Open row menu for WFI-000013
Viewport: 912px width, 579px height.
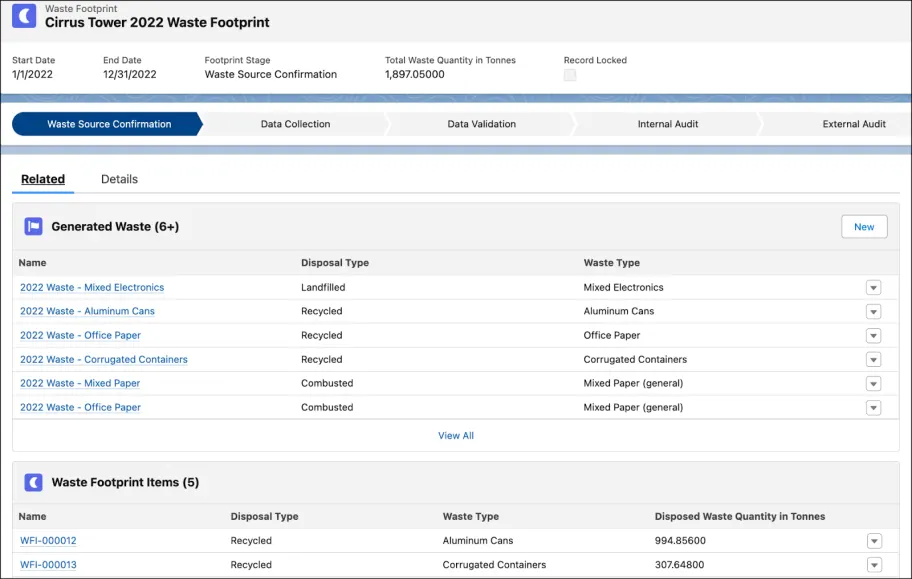tap(874, 565)
